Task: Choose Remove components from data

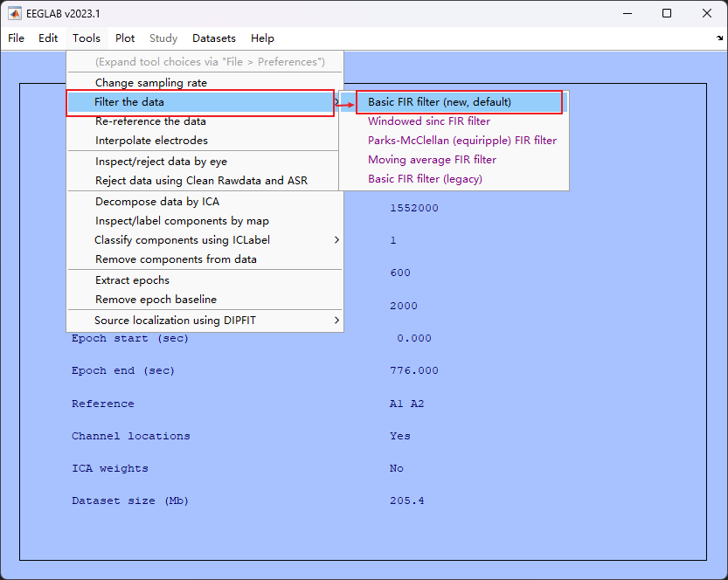Action: pos(205,259)
